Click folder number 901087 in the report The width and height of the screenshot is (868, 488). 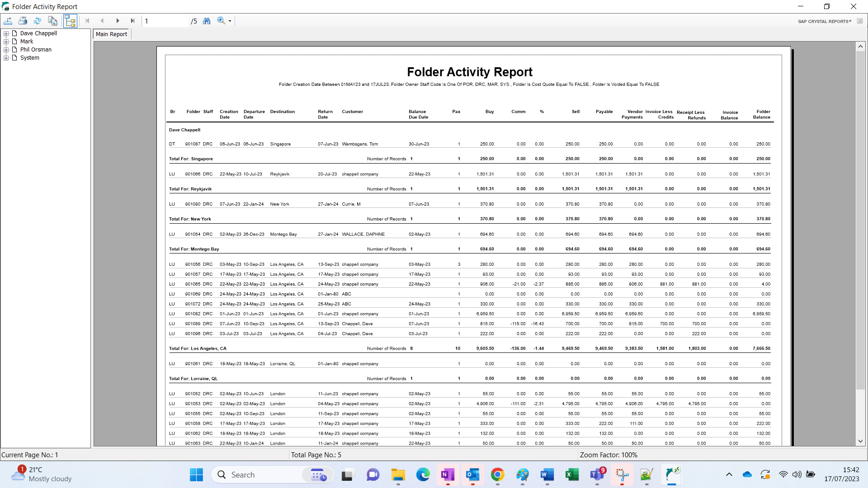click(x=193, y=144)
